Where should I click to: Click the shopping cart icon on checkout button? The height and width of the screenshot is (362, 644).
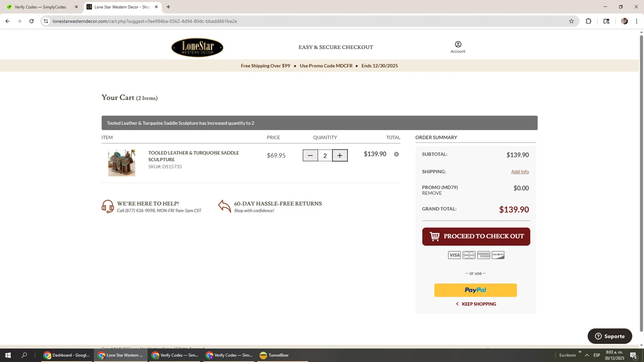point(435,236)
